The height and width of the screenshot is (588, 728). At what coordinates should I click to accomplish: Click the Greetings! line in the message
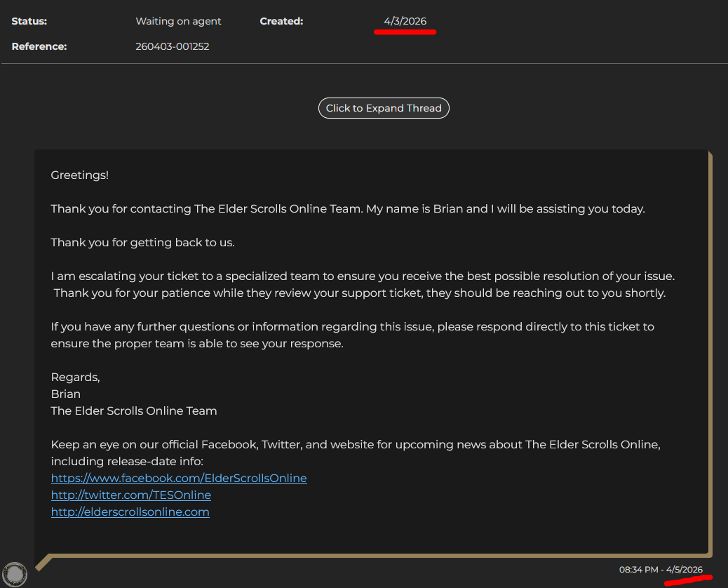(x=79, y=175)
